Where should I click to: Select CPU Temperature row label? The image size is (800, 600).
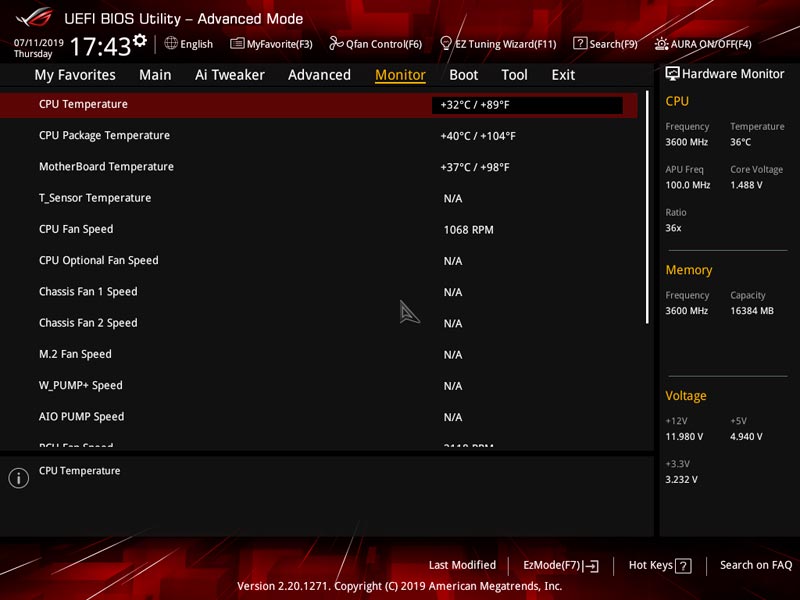[83, 104]
